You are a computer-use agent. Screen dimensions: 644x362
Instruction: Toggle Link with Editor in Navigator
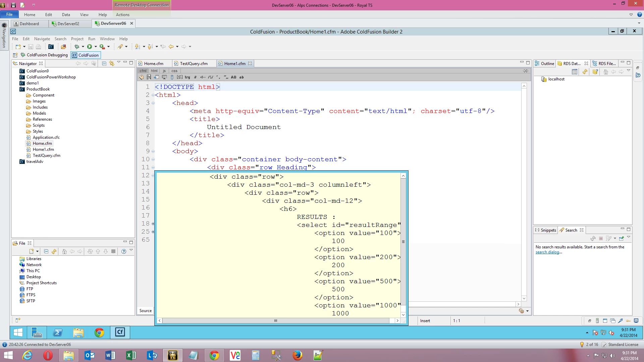click(x=111, y=63)
